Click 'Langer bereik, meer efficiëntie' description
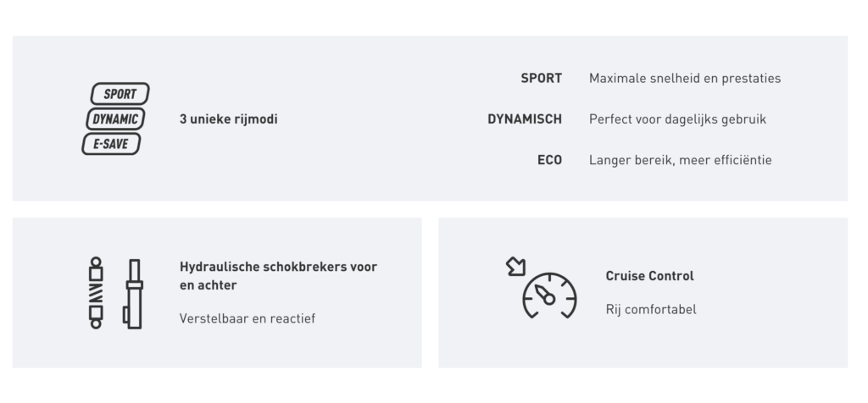 (x=681, y=160)
